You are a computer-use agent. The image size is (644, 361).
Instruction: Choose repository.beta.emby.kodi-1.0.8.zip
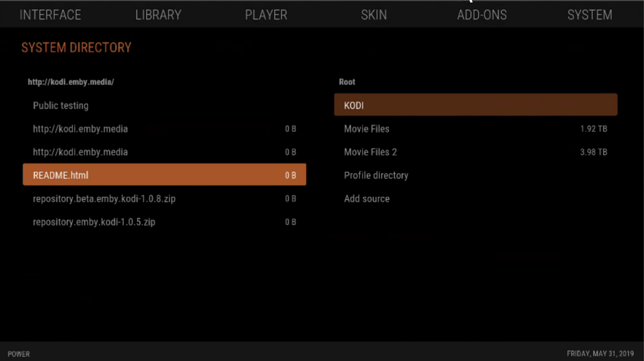[x=164, y=199]
